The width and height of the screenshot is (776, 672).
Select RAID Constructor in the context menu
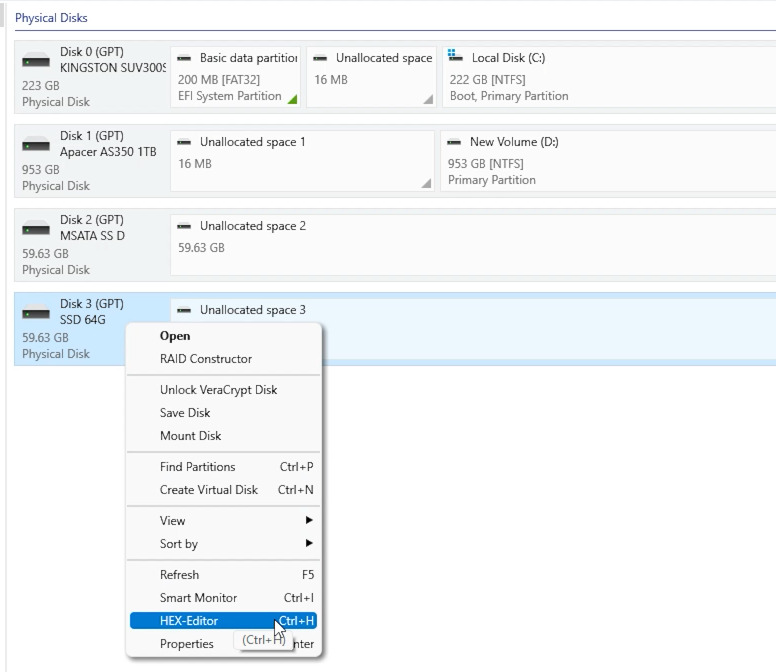(224, 359)
